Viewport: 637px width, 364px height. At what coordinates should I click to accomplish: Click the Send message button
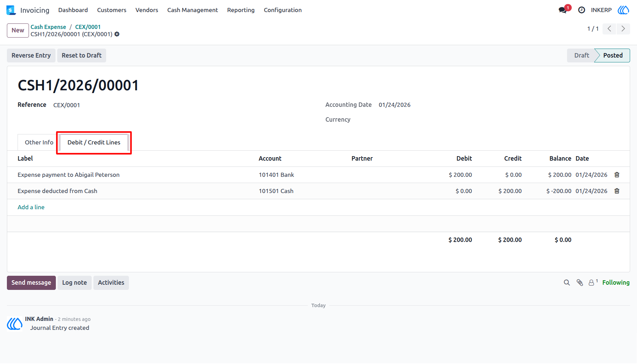coord(31,283)
